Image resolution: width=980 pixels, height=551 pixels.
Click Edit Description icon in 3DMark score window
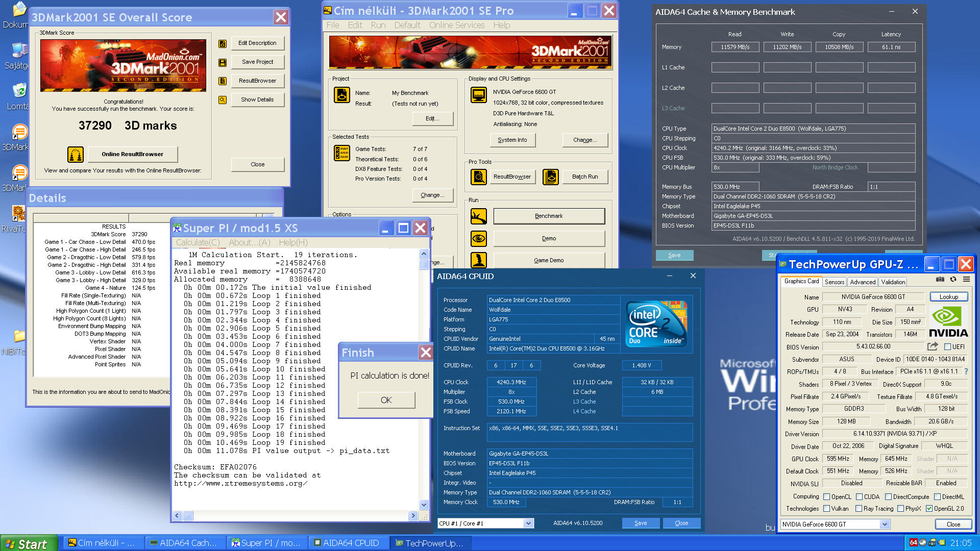[x=223, y=43]
